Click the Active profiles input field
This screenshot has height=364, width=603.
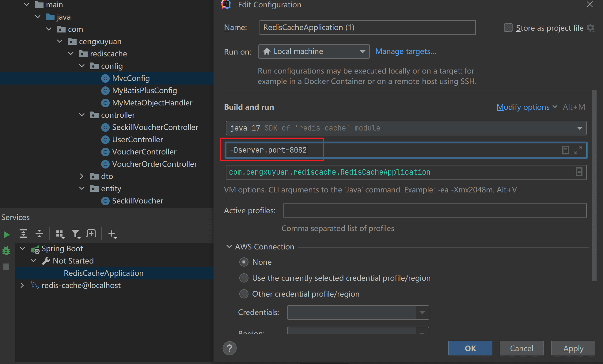pyautogui.click(x=435, y=210)
